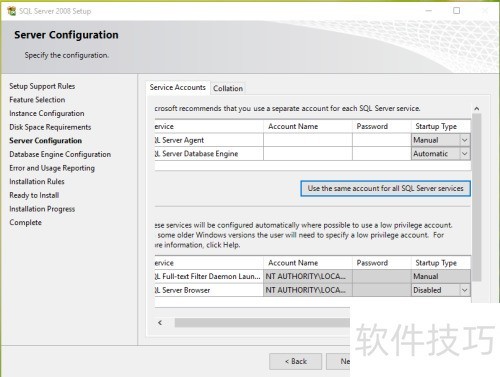Image resolution: width=500 pixels, height=377 pixels.
Task: Select Server Configuration in the steps list
Action: click(x=45, y=141)
